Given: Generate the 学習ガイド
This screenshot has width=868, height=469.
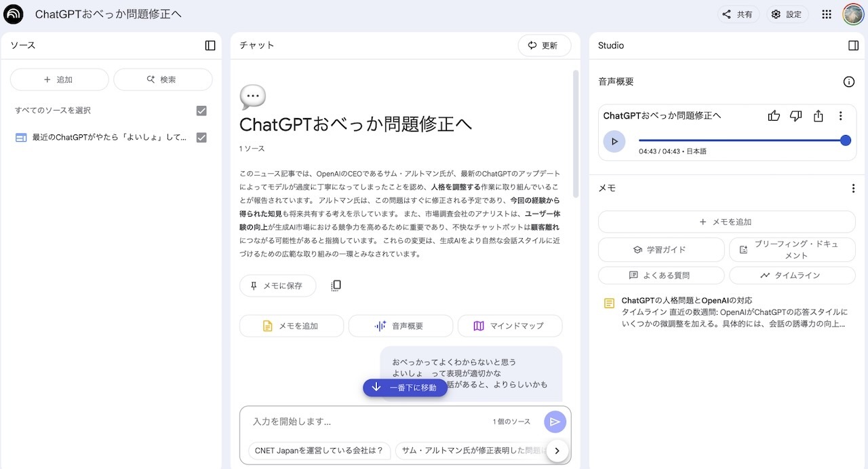Looking at the screenshot, I should pyautogui.click(x=661, y=250).
